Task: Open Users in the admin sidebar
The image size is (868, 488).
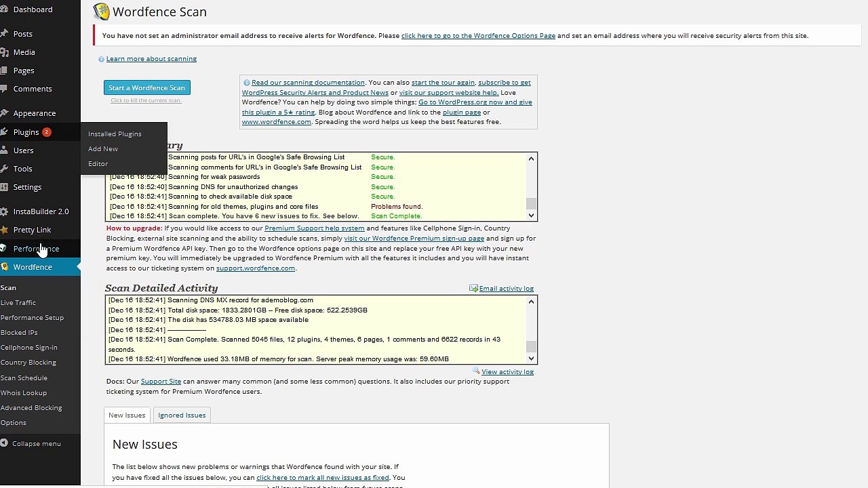Action: (x=23, y=150)
